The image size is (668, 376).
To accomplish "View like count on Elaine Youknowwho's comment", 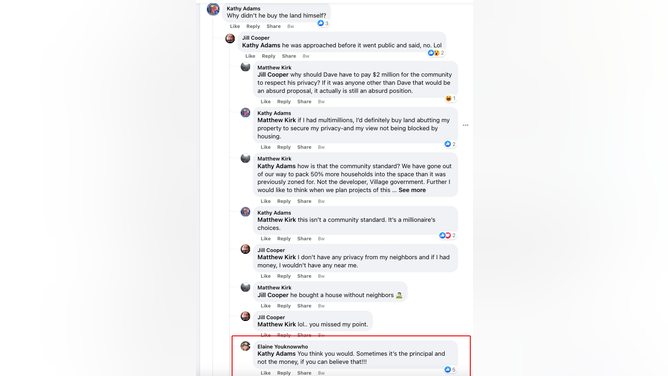I will click(x=450, y=370).
